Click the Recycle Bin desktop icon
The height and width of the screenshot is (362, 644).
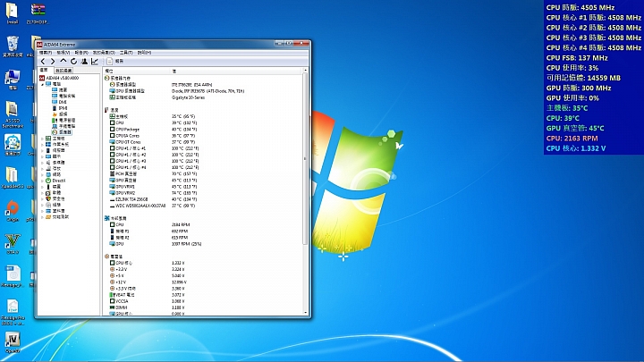click(13, 46)
